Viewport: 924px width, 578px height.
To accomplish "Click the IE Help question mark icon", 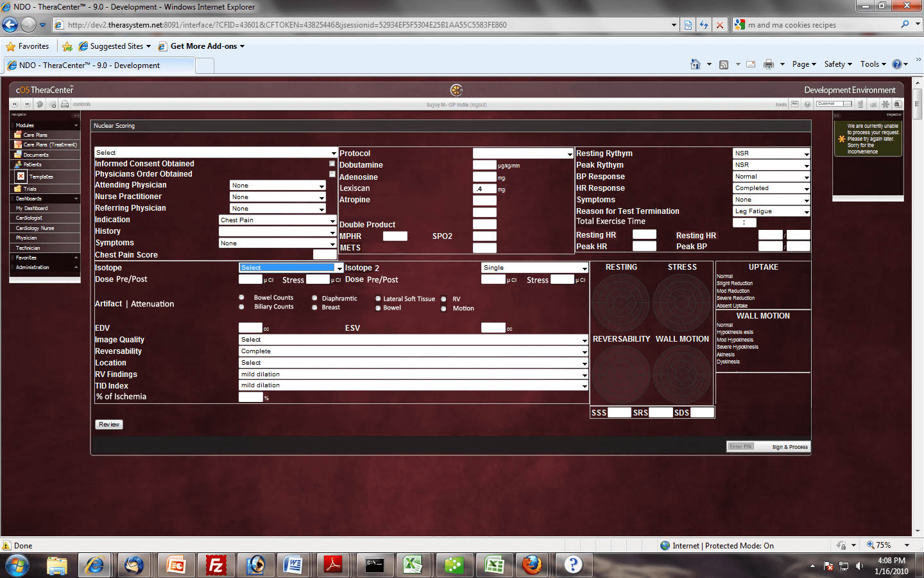I will pos(897,64).
